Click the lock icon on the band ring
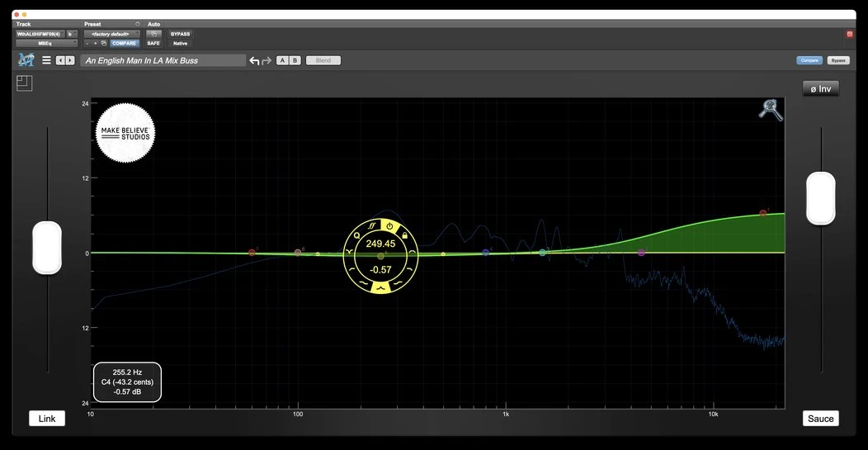The width and height of the screenshot is (868, 450). point(404,234)
